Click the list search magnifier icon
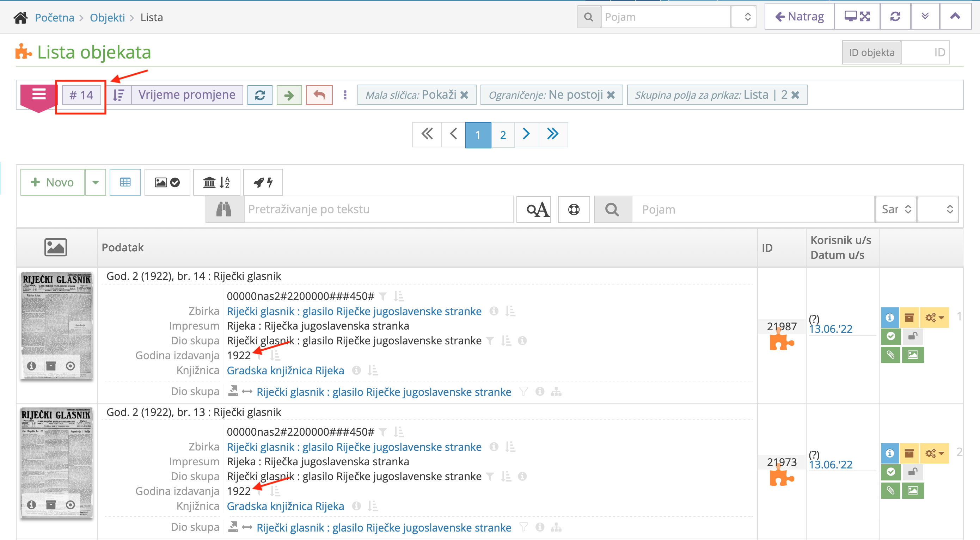Screen dimensions: 980x540 coord(613,209)
